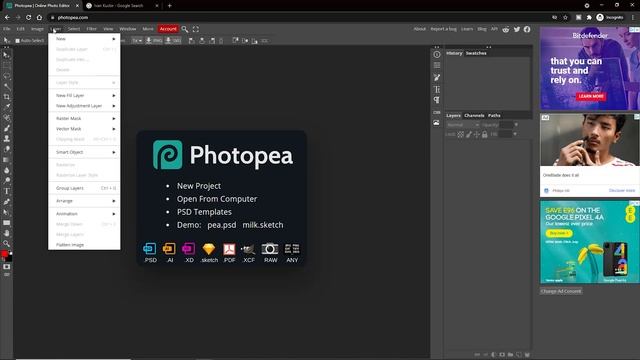Select the Gradient tool

(x=7, y=160)
